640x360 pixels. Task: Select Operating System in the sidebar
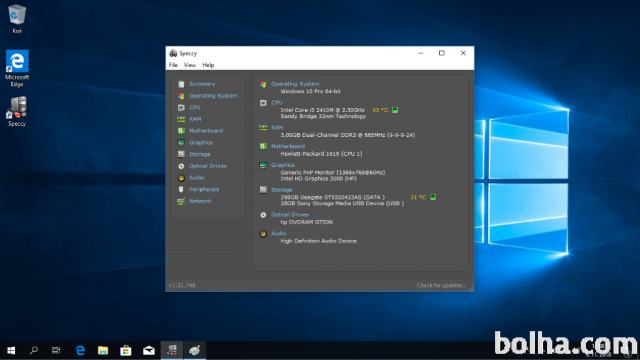point(213,96)
